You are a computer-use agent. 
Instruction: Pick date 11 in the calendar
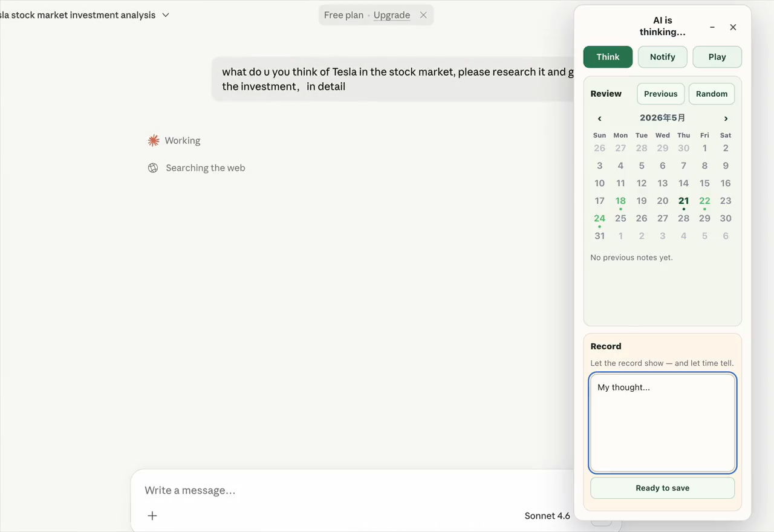click(620, 183)
